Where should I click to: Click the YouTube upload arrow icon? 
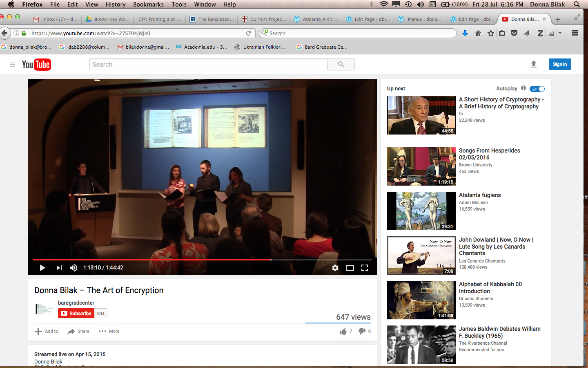coord(533,64)
